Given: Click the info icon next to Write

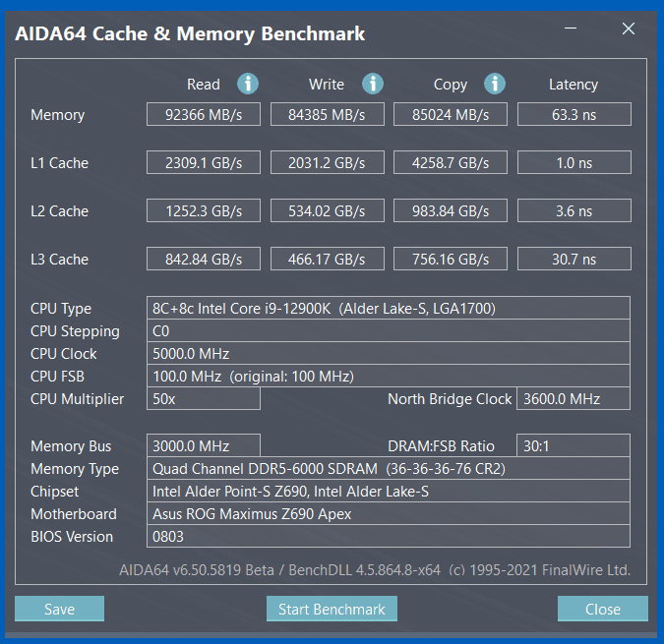Looking at the screenshot, I should click(373, 84).
